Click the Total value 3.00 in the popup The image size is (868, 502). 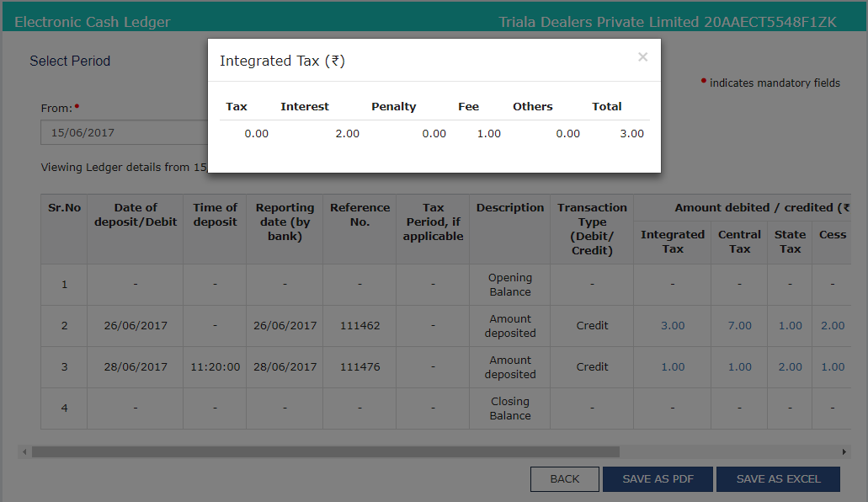tap(632, 133)
